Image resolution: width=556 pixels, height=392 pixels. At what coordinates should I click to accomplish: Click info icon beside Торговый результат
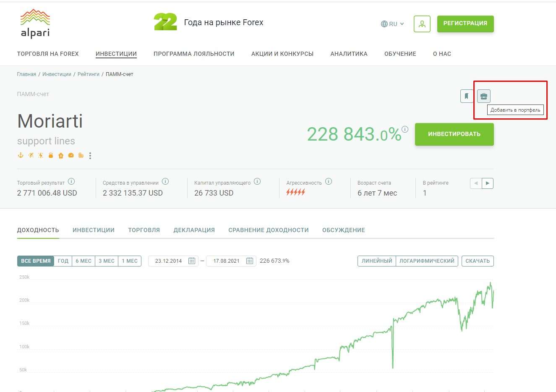click(71, 182)
